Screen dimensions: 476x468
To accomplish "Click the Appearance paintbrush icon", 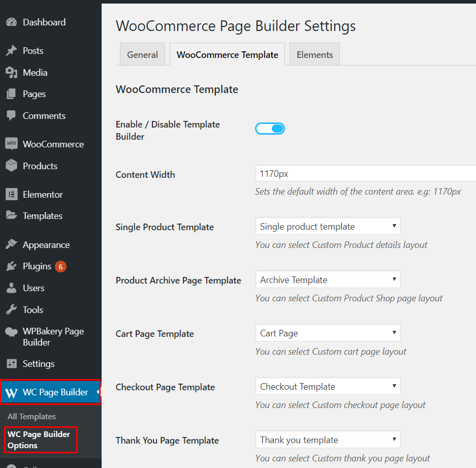I will (x=11, y=245).
